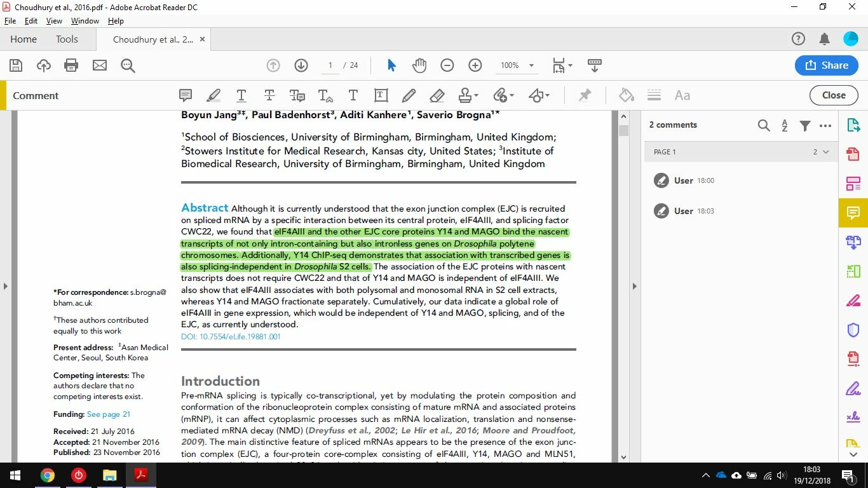This screenshot has width=868, height=488.
Task: Select the eraser tool
Action: (437, 95)
